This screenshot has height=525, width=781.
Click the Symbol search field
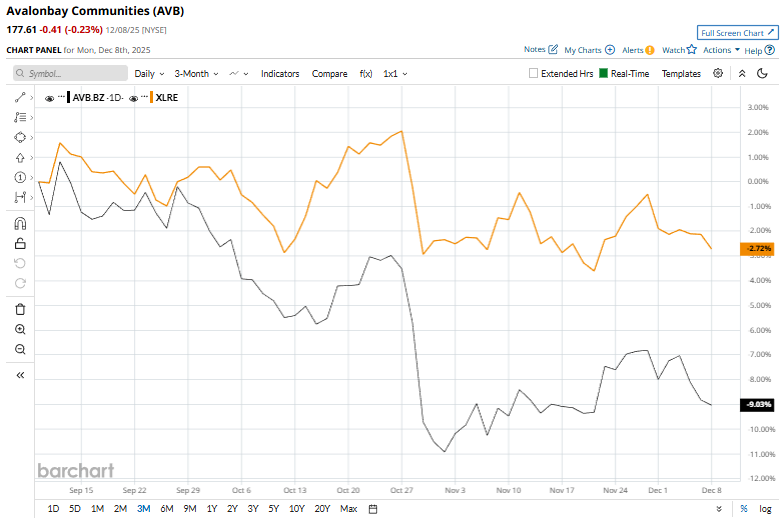[x=70, y=73]
